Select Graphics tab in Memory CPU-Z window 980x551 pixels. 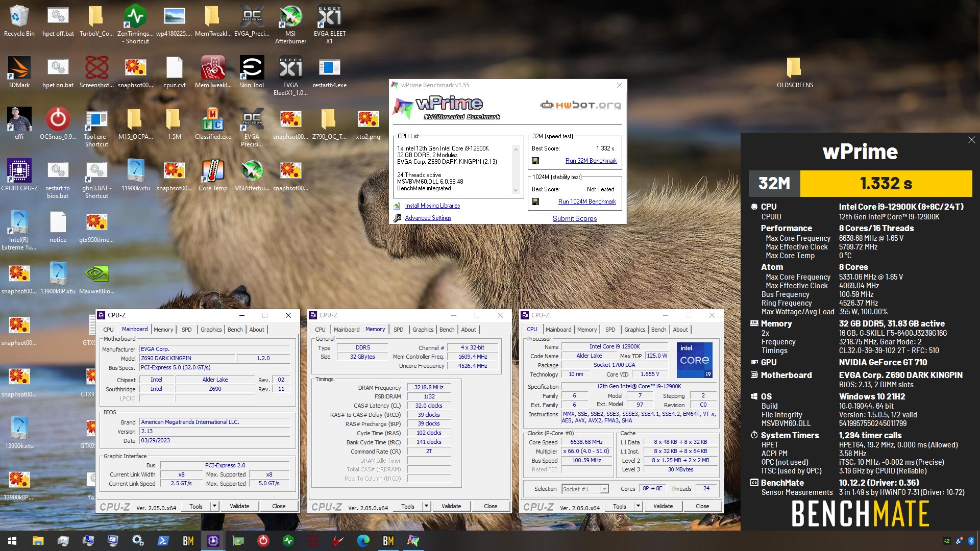pos(423,330)
